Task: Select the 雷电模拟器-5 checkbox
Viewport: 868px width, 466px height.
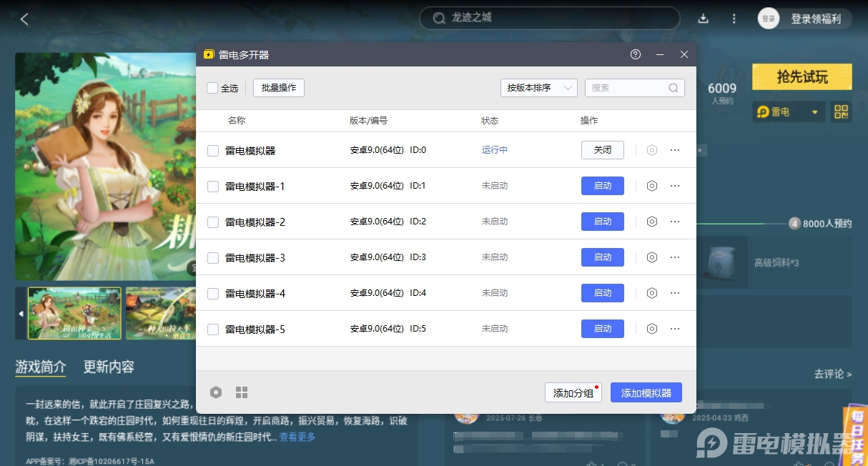Action: pyautogui.click(x=213, y=329)
